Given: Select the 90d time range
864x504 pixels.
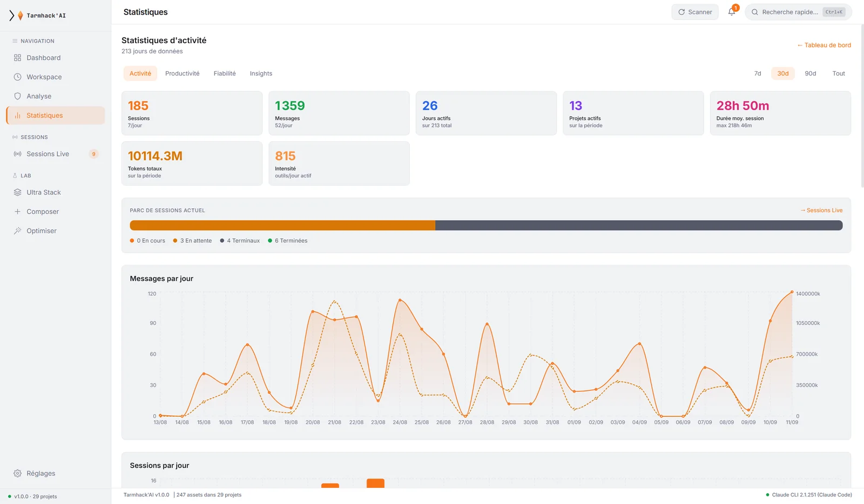Looking at the screenshot, I should tap(811, 73).
